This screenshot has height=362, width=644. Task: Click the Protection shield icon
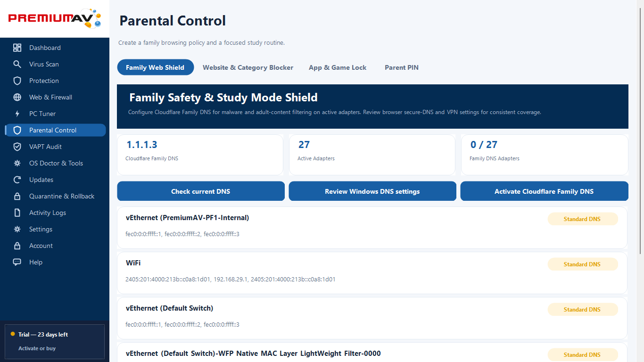17,81
